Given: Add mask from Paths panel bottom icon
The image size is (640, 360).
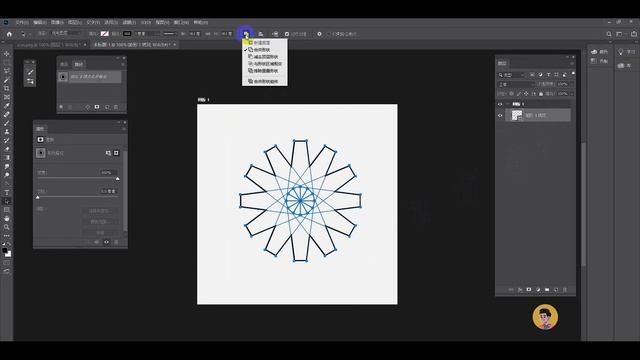Looking at the screenshot, I should click(97, 107).
